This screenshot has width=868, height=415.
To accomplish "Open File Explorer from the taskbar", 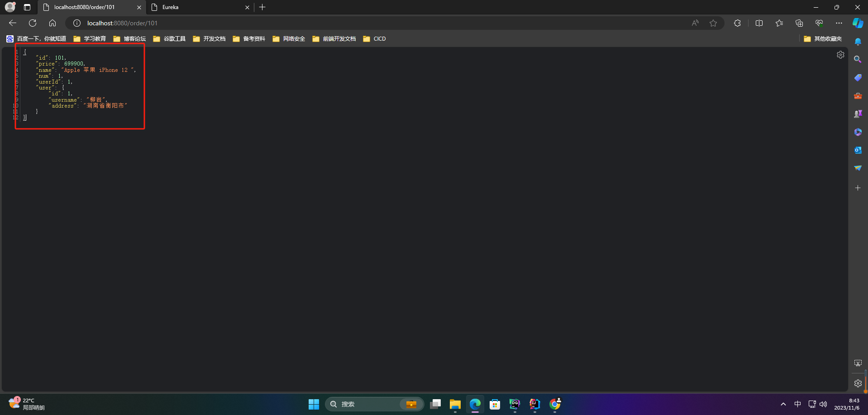I will coord(455,404).
